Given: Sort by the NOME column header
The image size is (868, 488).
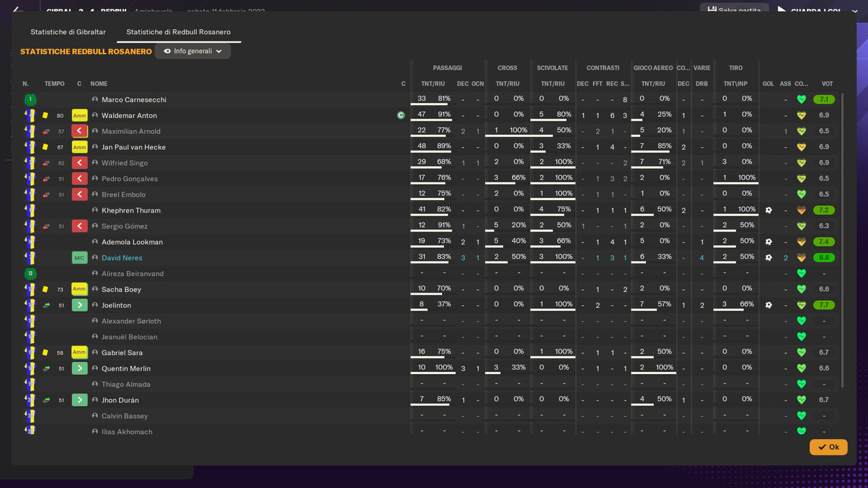Looking at the screenshot, I should [99, 84].
